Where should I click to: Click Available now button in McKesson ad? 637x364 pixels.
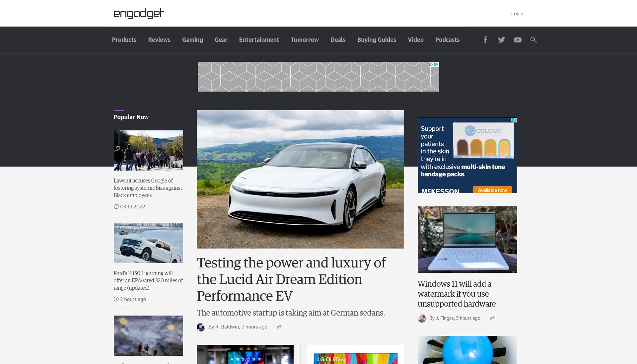pos(492,190)
